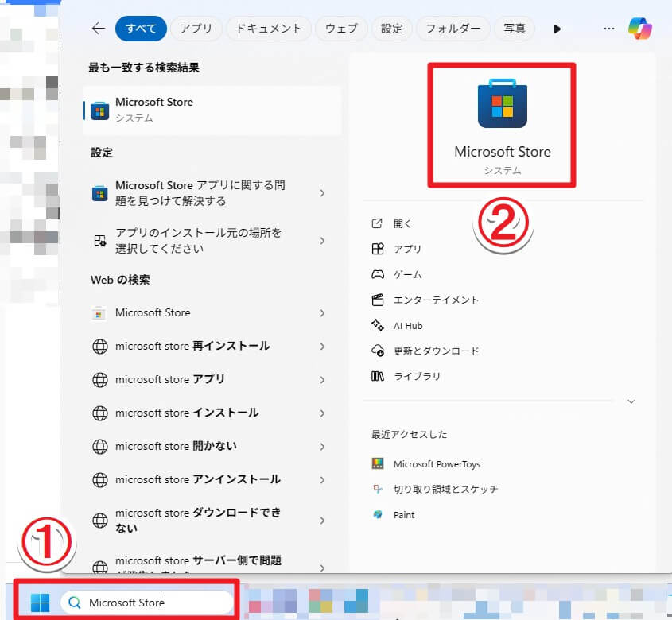Click the エンターテイメント clapperboard icon
This screenshot has height=620, width=672.
[x=378, y=300]
